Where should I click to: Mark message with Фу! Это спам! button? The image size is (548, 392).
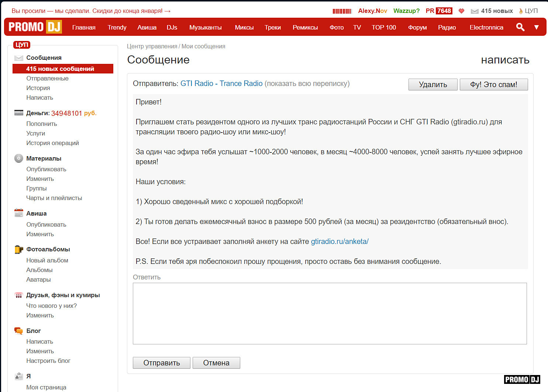[x=493, y=85]
